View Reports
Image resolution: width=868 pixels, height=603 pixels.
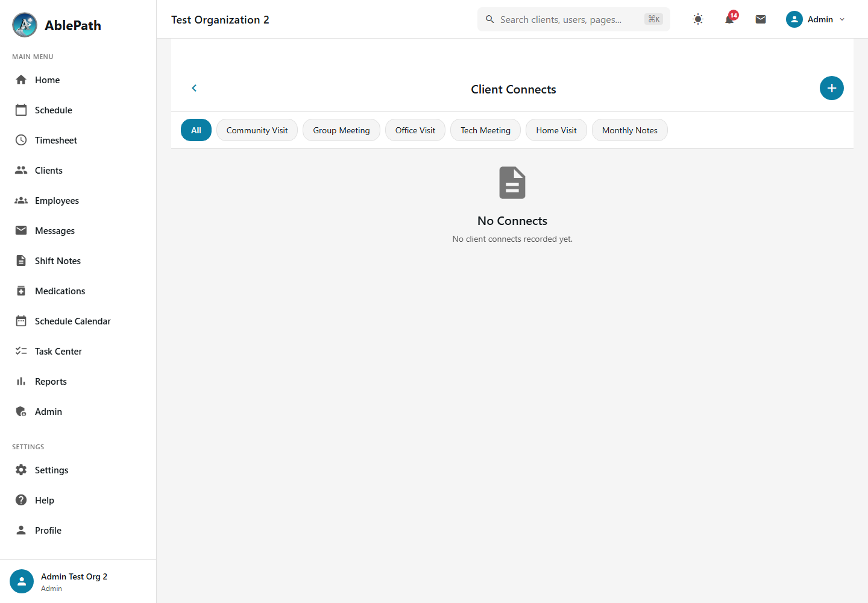[x=78, y=381]
